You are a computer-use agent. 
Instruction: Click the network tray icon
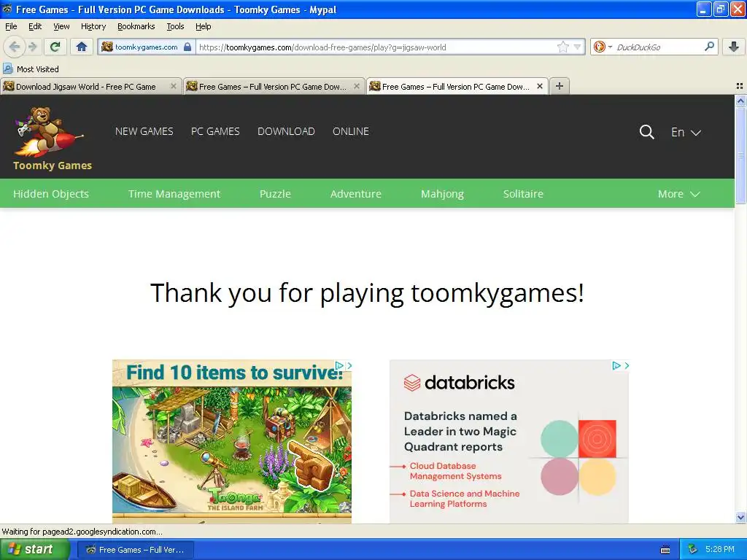pos(693,549)
